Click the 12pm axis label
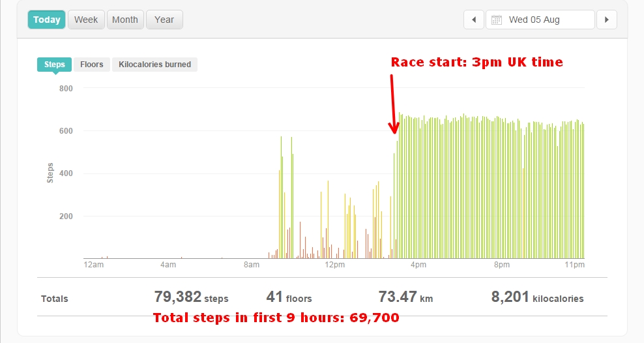 coord(335,265)
